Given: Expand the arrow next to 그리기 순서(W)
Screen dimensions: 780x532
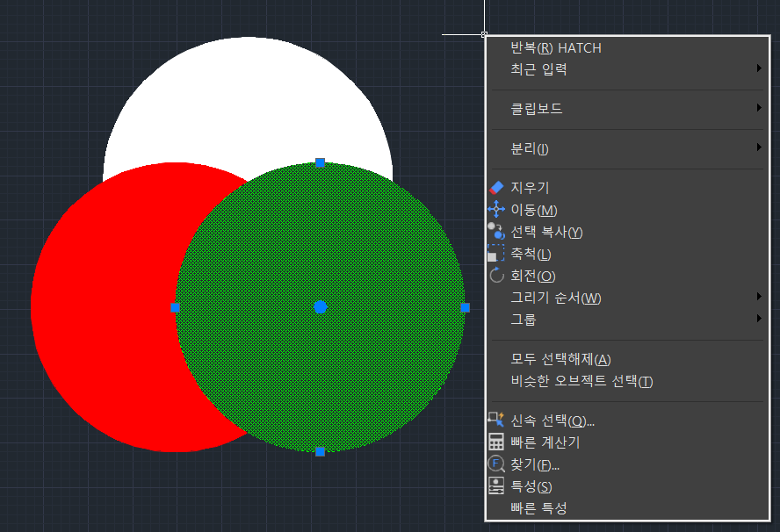Looking at the screenshot, I should 759,297.
